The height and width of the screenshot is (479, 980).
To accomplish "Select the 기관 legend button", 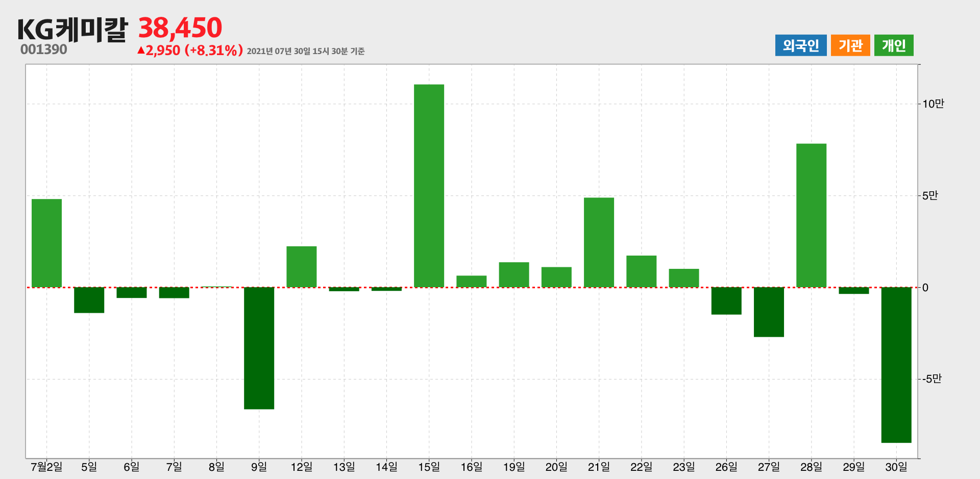I will (x=850, y=45).
